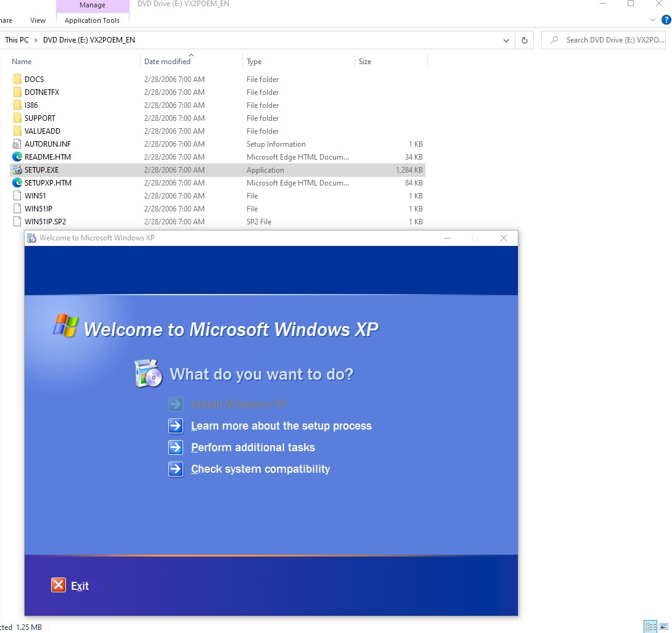Select the I386 folder

pos(31,105)
